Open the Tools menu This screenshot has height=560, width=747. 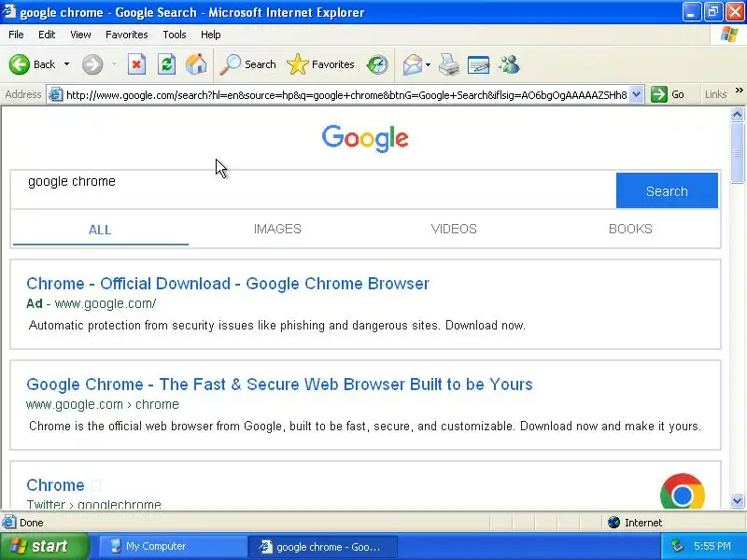pyautogui.click(x=175, y=35)
